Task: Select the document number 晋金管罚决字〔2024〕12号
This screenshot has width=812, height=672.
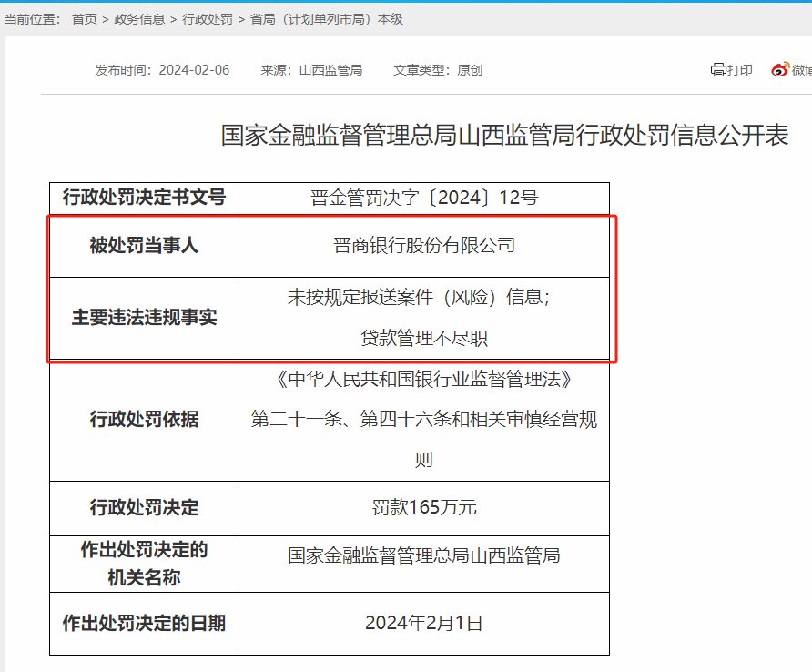Action: pyautogui.click(x=424, y=198)
